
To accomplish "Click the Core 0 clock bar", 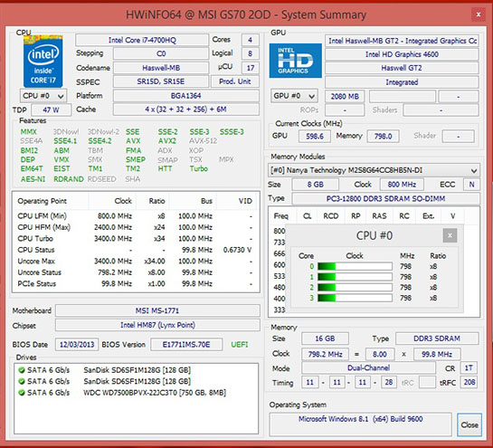I will point(355,266).
